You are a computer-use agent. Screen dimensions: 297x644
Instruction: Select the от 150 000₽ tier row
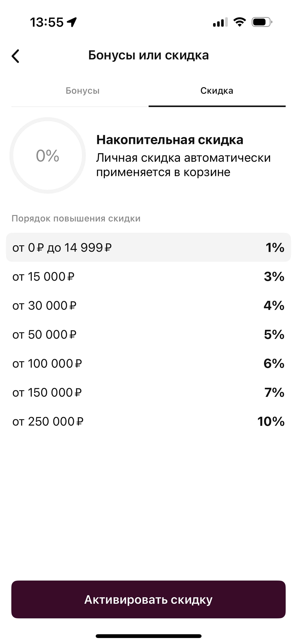[148, 392]
